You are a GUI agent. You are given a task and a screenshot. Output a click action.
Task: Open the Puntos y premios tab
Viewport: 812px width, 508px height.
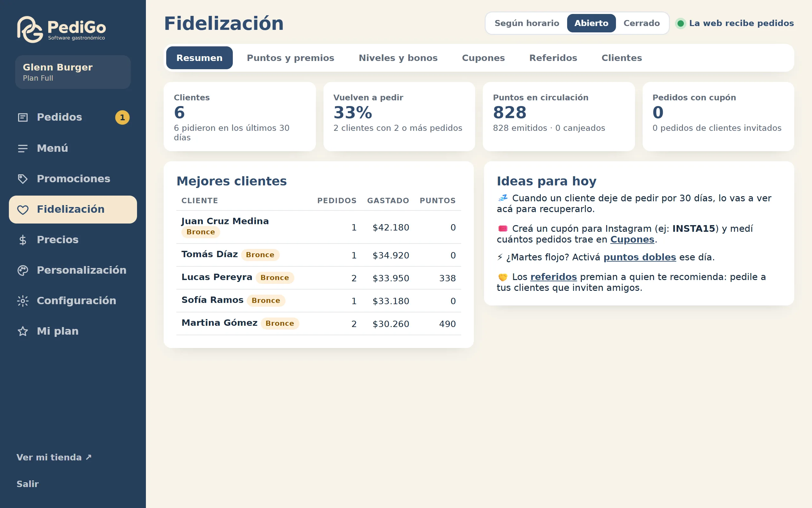click(290, 58)
